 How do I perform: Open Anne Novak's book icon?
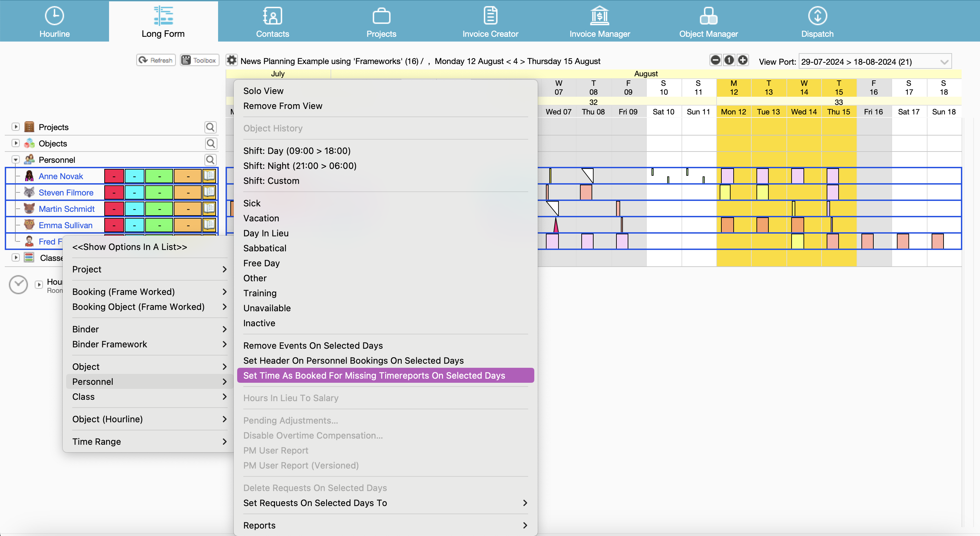click(209, 176)
